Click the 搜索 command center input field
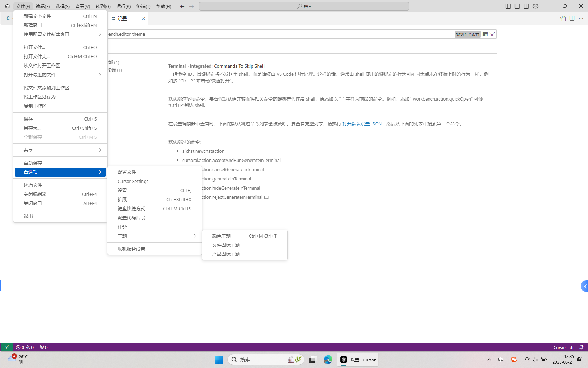The height and width of the screenshot is (368, 588). pos(304,6)
